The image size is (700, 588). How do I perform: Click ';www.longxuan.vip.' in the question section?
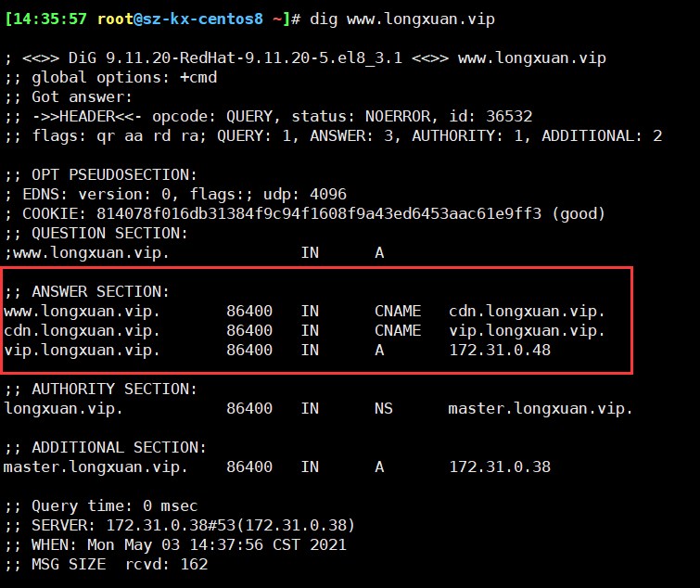pos(86,253)
